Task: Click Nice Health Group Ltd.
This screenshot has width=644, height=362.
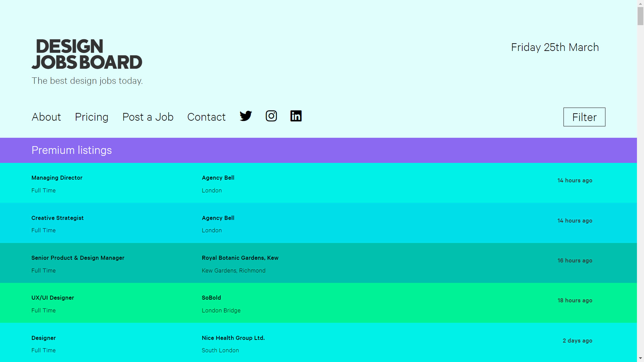Action: (x=233, y=338)
